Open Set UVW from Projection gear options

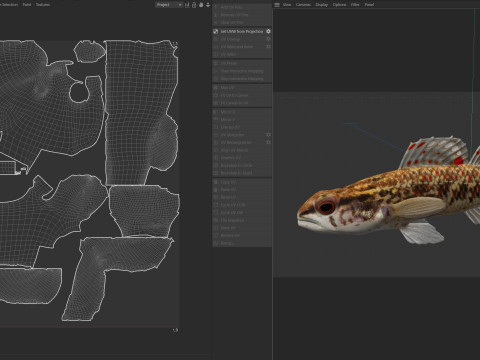tap(268, 31)
